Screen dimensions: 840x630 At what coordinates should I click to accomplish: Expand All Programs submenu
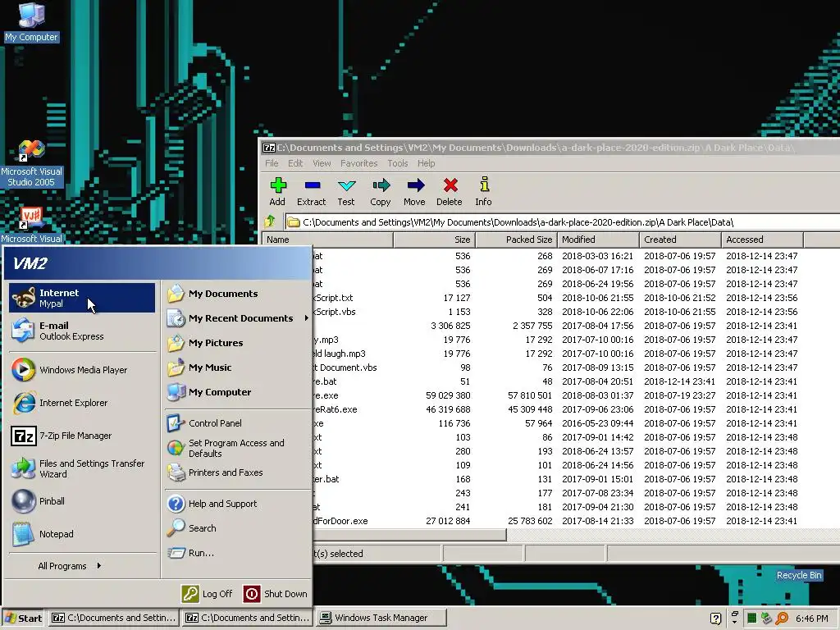click(70, 566)
